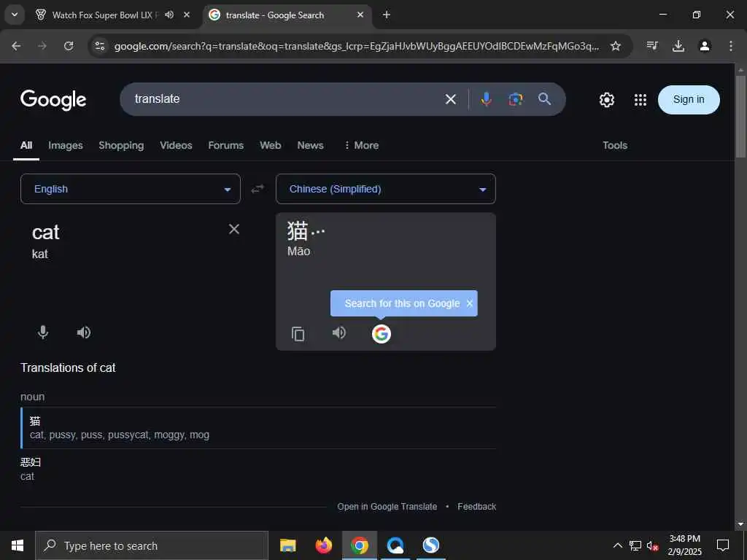The height and width of the screenshot is (560, 747).
Task: Click the Feedback link
Action: click(x=476, y=507)
